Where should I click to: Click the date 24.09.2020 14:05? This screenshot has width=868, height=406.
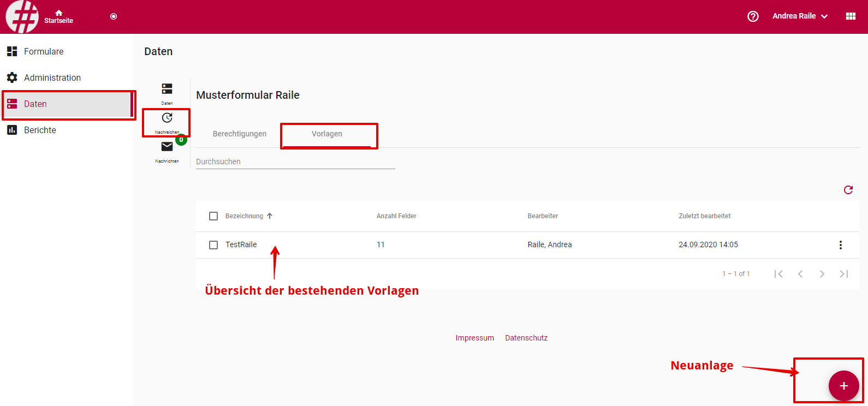[708, 244]
